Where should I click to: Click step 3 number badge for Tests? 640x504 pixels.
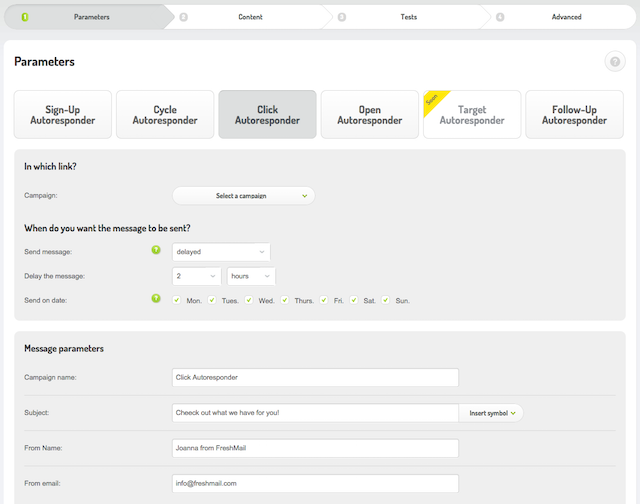click(342, 17)
